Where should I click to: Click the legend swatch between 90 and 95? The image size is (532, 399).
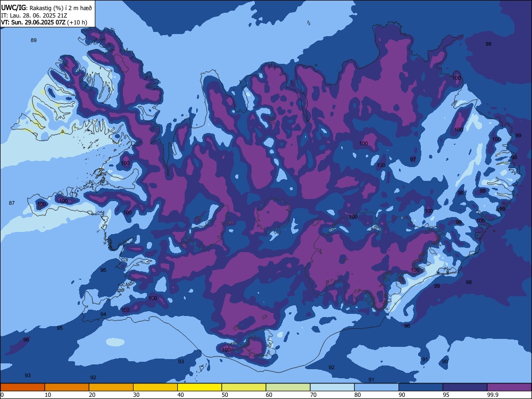tap(421, 387)
